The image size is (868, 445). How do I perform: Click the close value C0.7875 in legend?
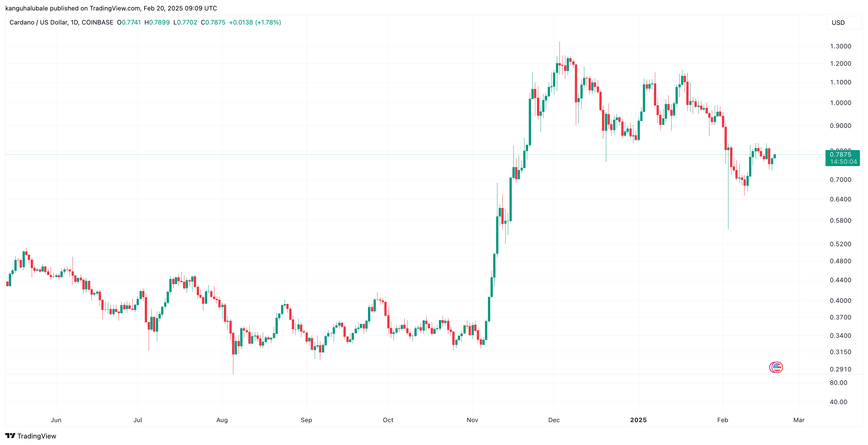pyautogui.click(x=213, y=22)
